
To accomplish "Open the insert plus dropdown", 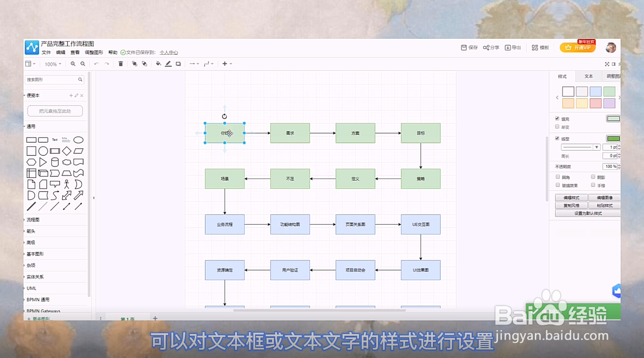I will tap(227, 64).
